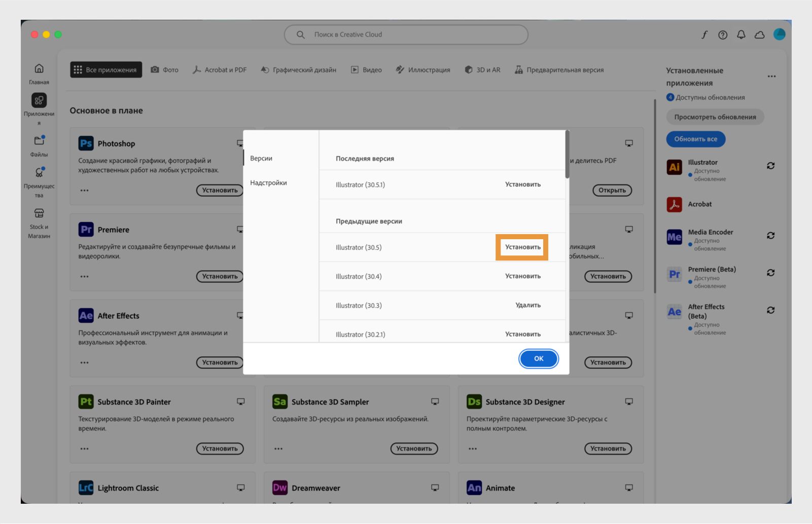Open Substance 3D Designer three-dot menu

coord(473,449)
